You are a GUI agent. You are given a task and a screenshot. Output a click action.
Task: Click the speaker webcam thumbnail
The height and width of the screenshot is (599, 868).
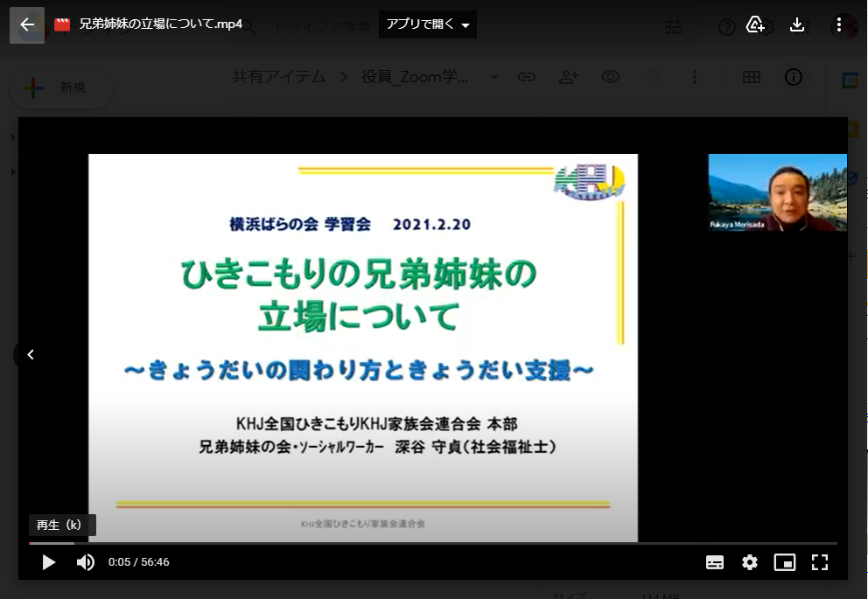(x=777, y=192)
